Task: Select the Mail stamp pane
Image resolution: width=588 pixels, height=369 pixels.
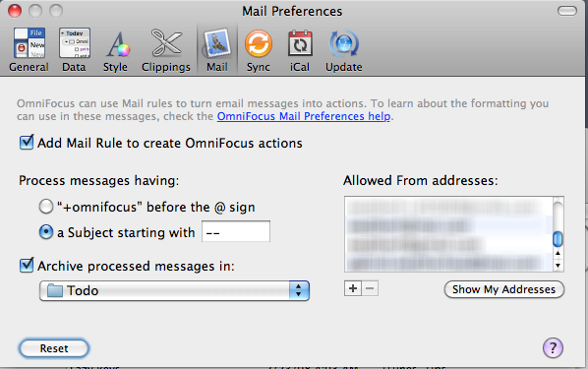Action: pyautogui.click(x=217, y=50)
